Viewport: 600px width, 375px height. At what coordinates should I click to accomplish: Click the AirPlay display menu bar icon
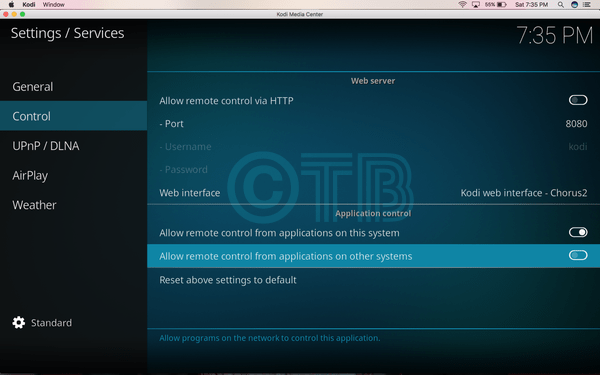pos(476,5)
